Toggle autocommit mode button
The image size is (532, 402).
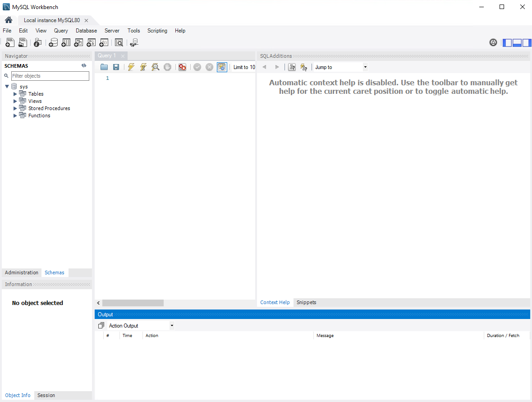pos(222,67)
